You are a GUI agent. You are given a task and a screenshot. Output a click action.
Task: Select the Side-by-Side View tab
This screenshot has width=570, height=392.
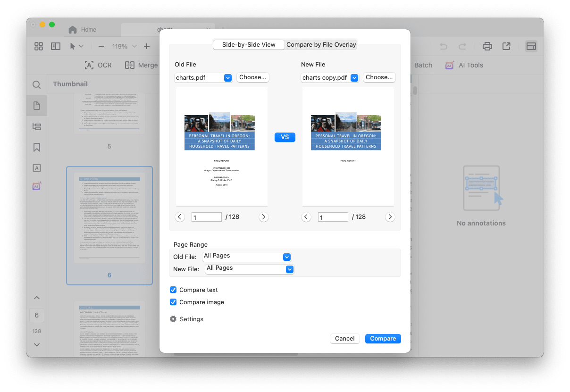coord(249,45)
